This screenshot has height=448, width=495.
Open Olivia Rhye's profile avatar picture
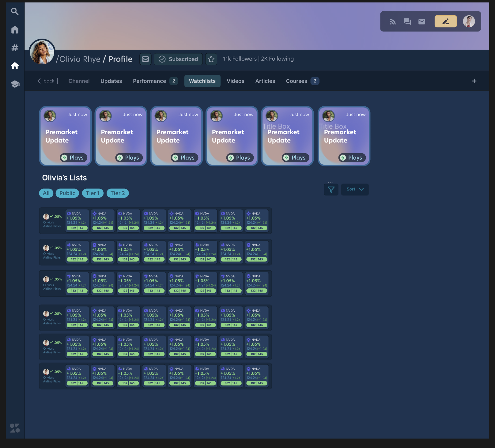[x=42, y=51]
